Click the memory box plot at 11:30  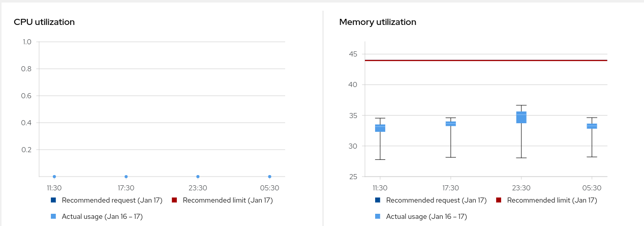[x=380, y=128]
